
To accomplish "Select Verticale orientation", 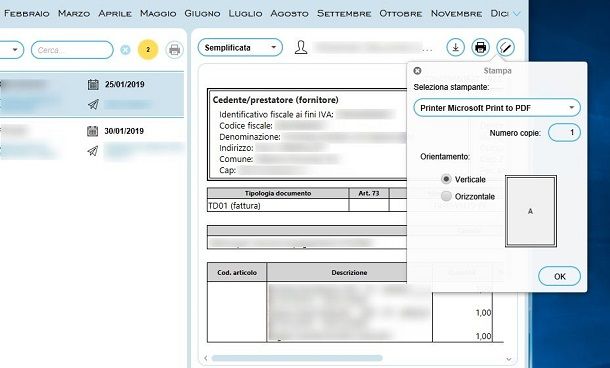I will click(446, 179).
